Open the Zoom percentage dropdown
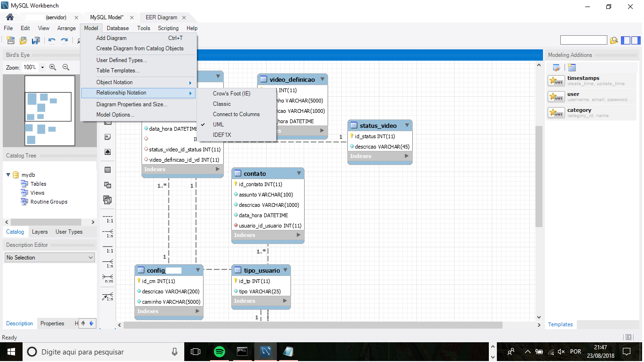 (42, 67)
